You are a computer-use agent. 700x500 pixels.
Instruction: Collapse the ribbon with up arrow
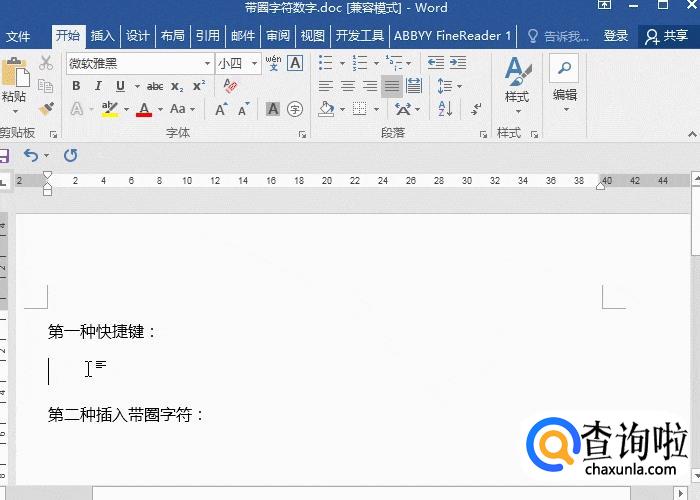pyautogui.click(x=692, y=134)
